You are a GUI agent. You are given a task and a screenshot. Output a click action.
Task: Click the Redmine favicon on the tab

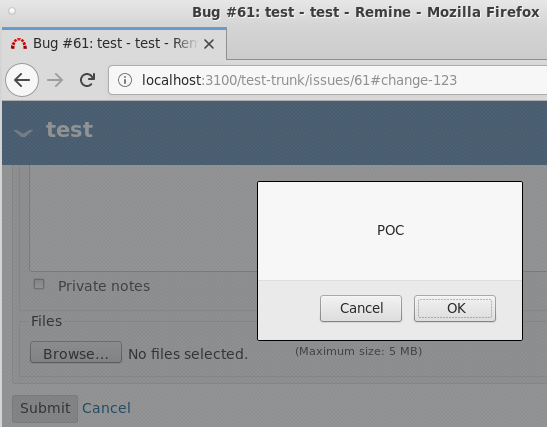(19, 44)
